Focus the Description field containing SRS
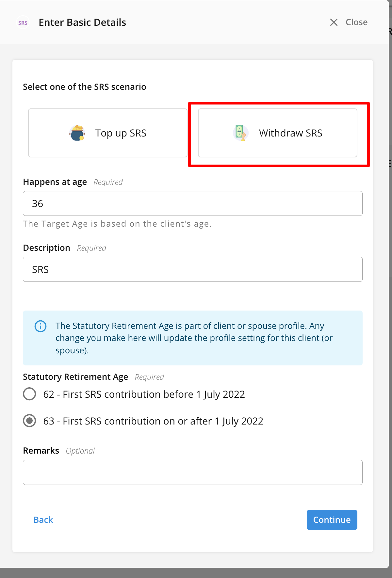Screen dimensions: 392x578 click(x=193, y=269)
